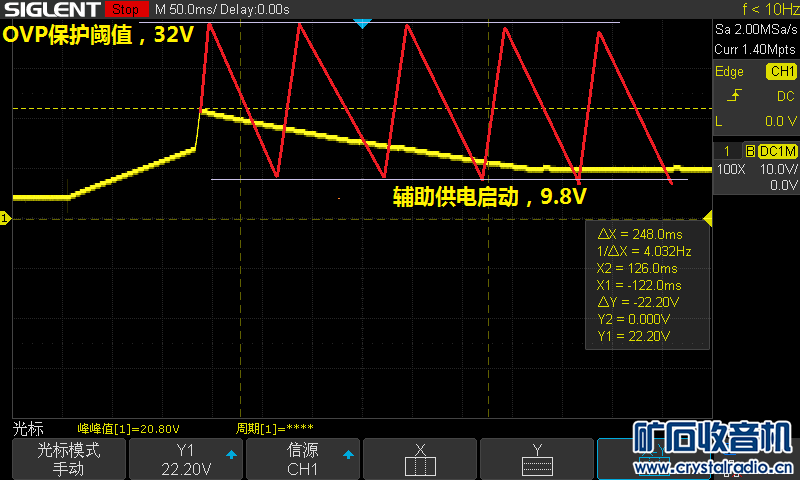Click the 10.0V/ vertical scale value
The width and height of the screenshot is (800, 480).
tap(778, 169)
